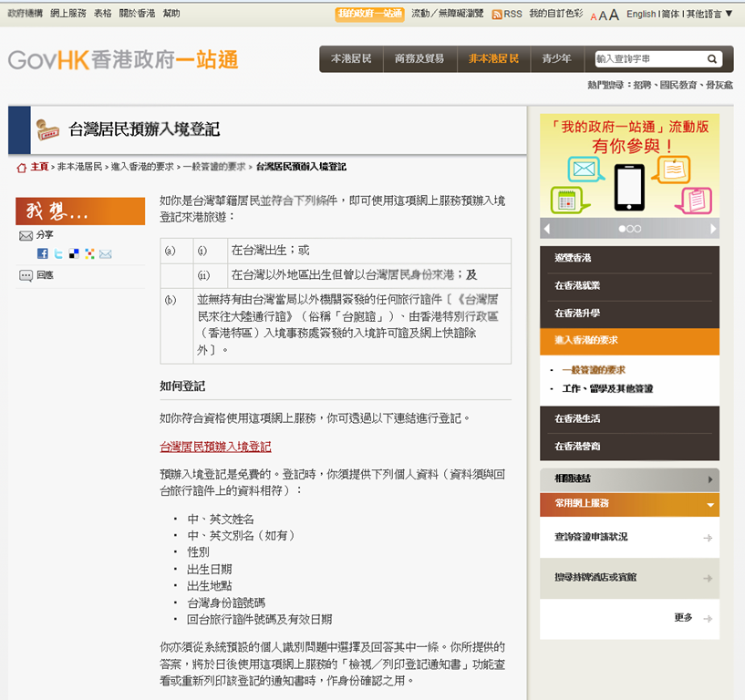Click the stamp icon beside page title

[x=47, y=129]
